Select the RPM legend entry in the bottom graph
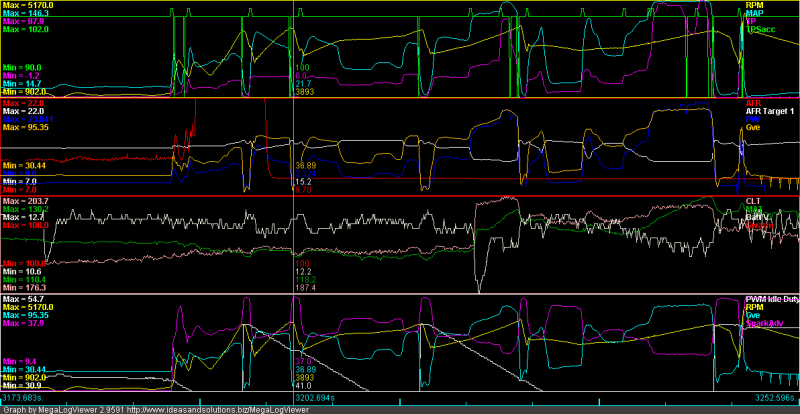Image resolution: width=800 pixels, height=414 pixels. tap(753, 307)
